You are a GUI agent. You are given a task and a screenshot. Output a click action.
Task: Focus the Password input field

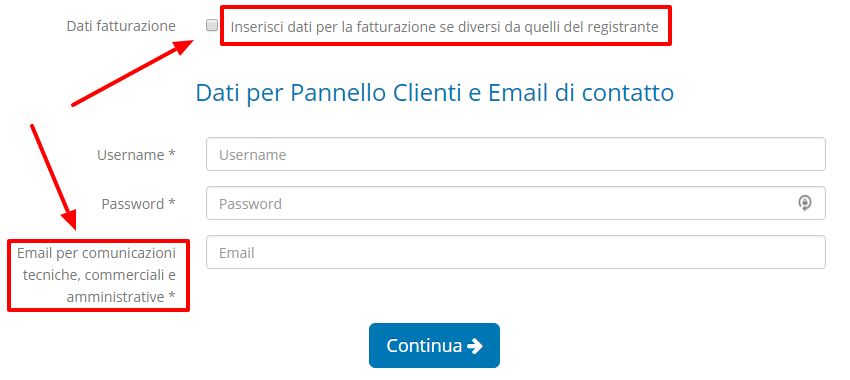516,203
